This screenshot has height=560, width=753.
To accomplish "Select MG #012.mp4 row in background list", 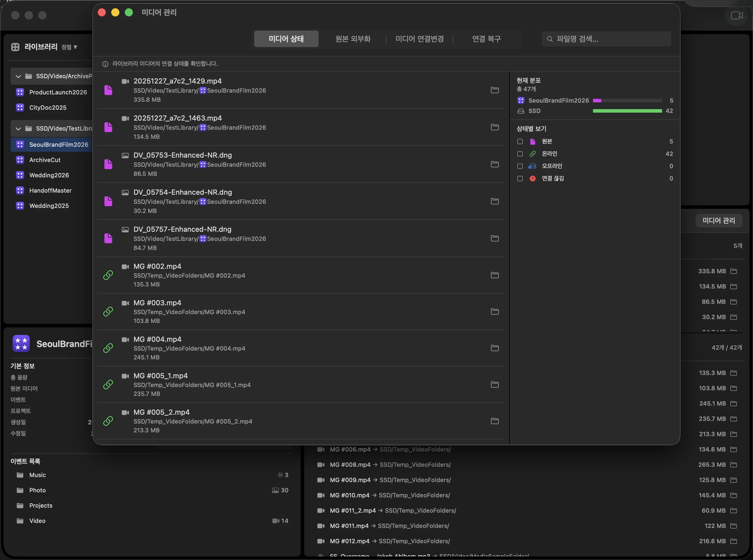I will point(527,541).
